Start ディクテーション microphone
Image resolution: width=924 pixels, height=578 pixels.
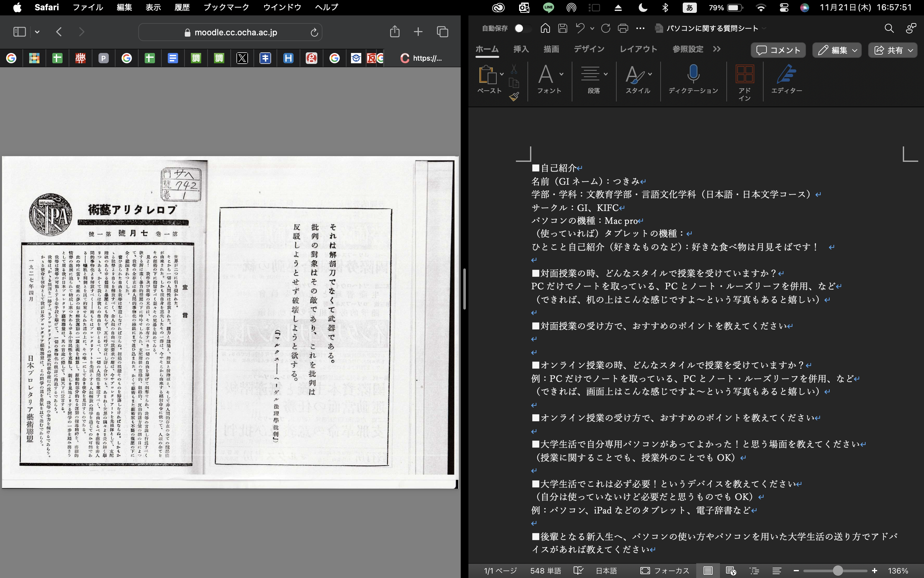(693, 80)
